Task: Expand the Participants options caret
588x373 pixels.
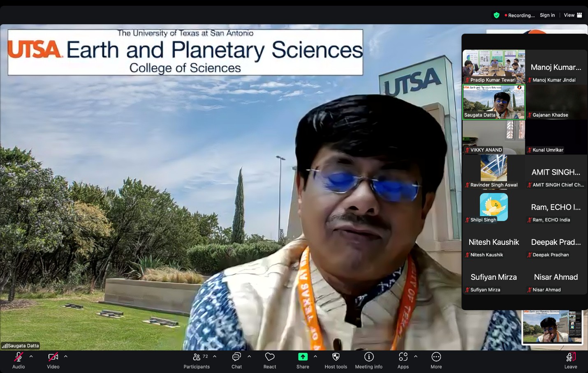Action: [x=215, y=357]
